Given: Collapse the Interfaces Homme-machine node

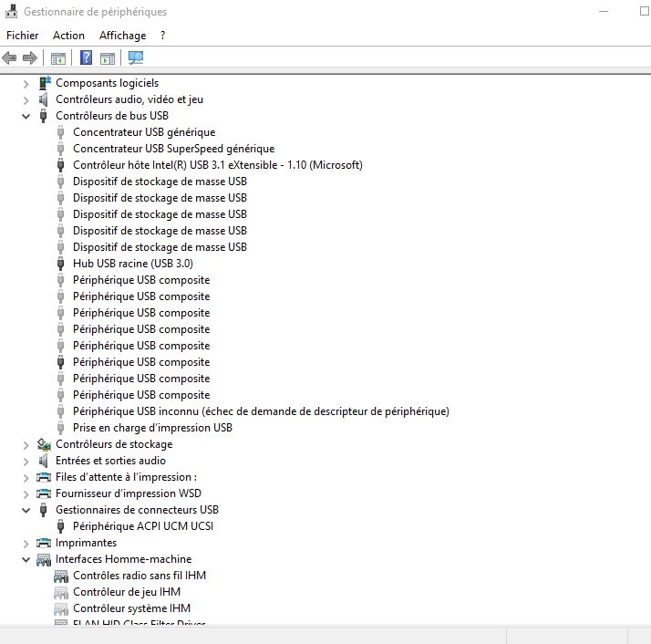Looking at the screenshot, I should [x=26, y=560].
